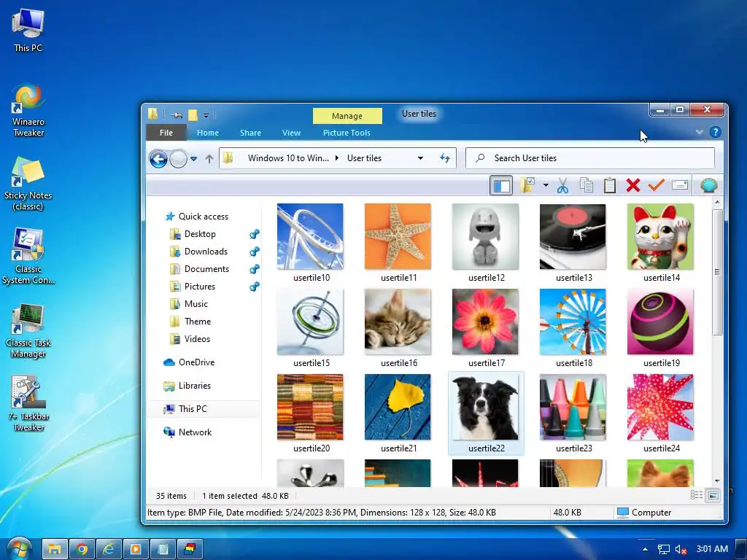
Task: Select Classic Task Manager desktop icon
Action: [x=28, y=330]
